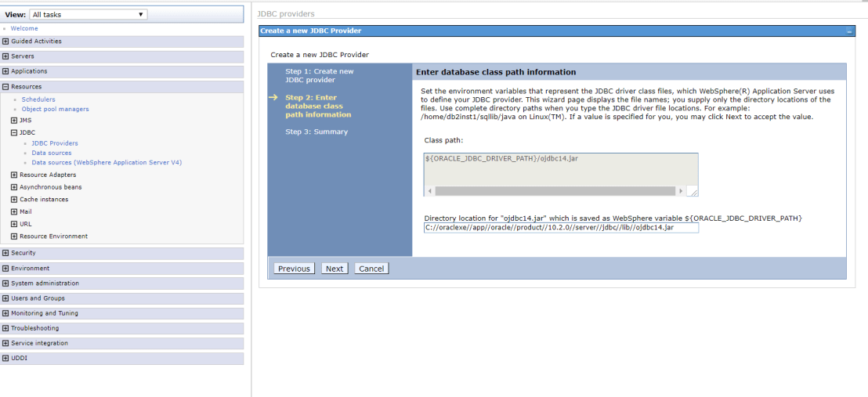
Task: Click the ojdbc14.jar directory location field
Action: pyautogui.click(x=561, y=228)
